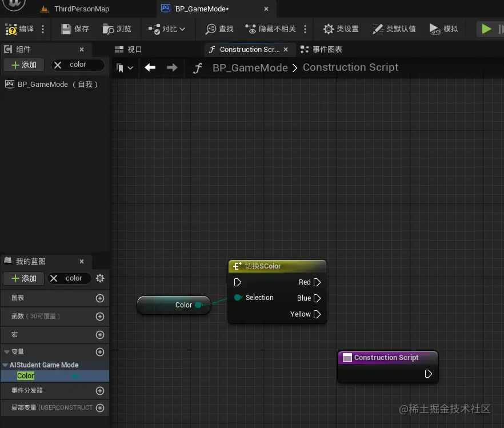Click the 编译 compile button

pyautogui.click(x=19, y=29)
